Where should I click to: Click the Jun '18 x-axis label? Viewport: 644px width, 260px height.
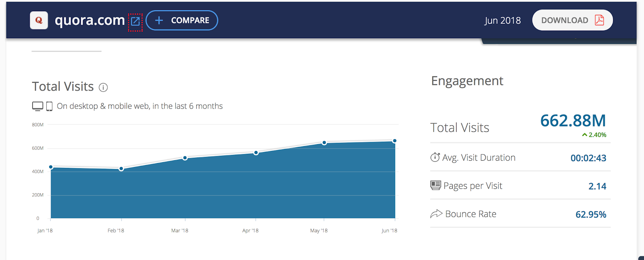coord(389,231)
